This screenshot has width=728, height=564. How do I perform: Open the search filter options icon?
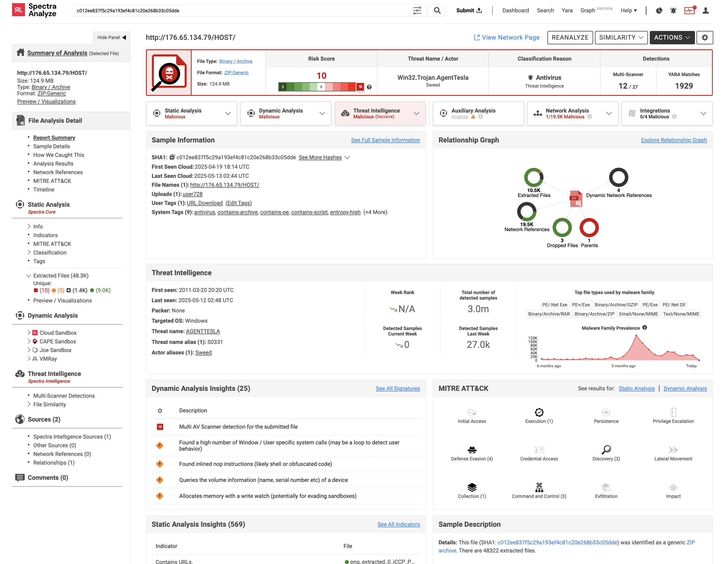pyautogui.click(x=417, y=11)
